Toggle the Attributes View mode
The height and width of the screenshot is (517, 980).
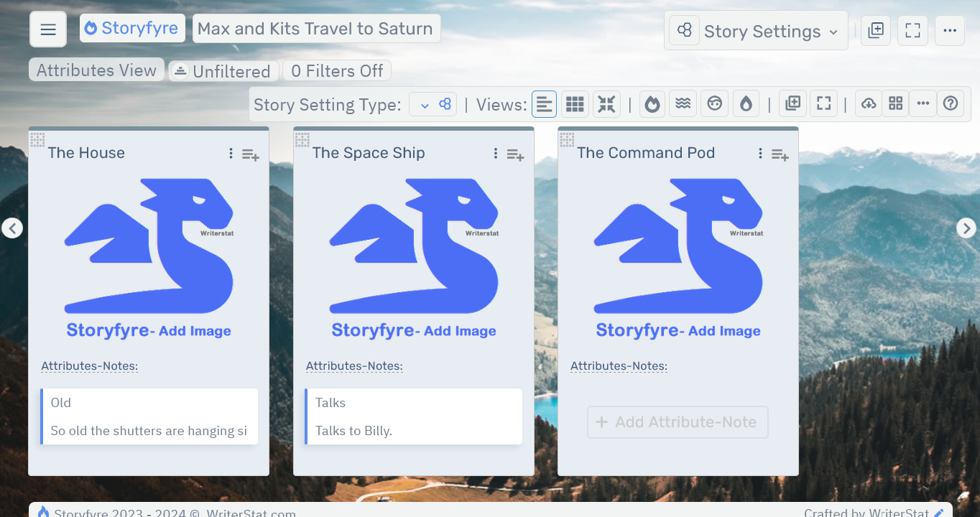pyautogui.click(x=96, y=70)
